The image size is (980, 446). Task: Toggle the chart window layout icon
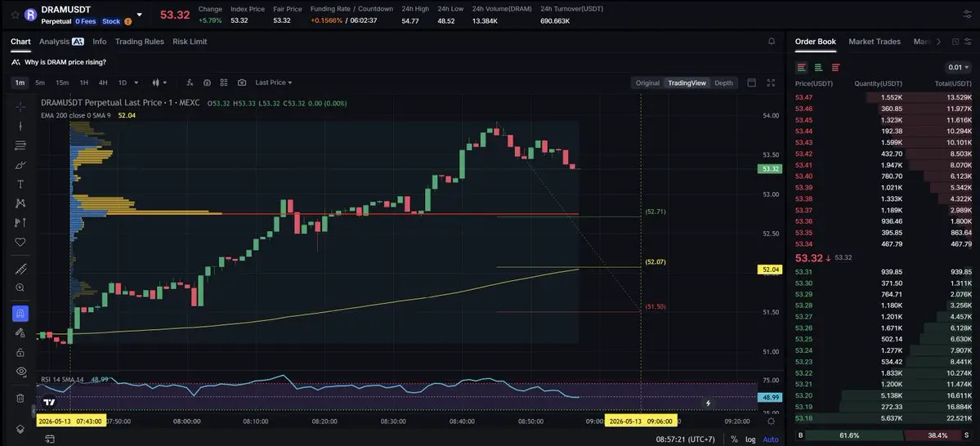[x=752, y=83]
